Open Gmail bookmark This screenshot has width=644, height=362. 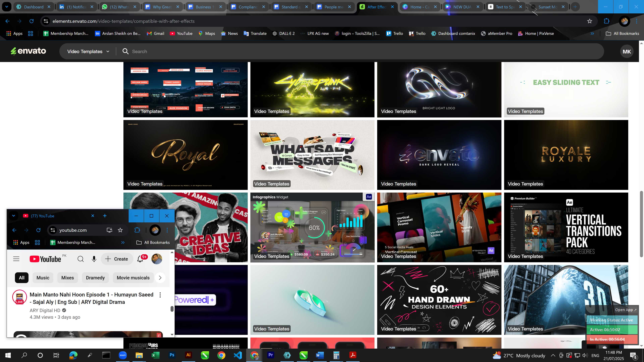tap(155, 34)
